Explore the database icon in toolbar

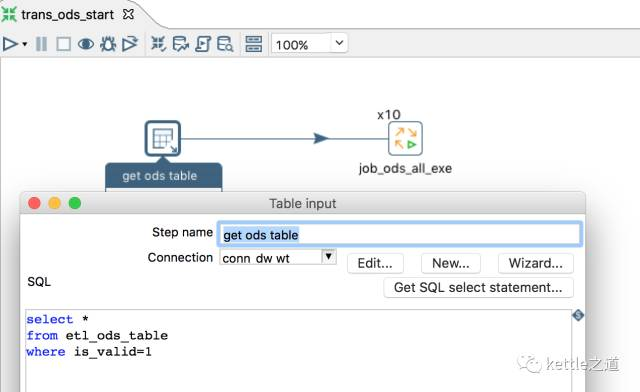[225, 44]
